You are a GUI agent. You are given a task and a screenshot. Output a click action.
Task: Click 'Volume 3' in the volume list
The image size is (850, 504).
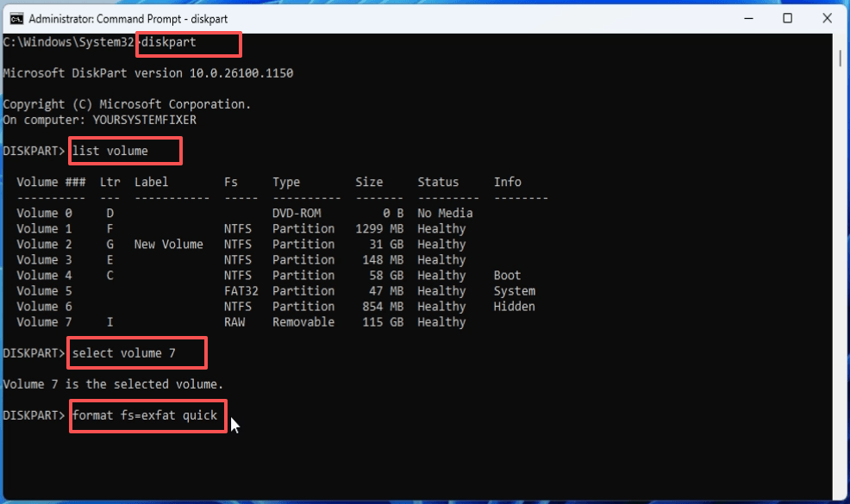point(44,260)
